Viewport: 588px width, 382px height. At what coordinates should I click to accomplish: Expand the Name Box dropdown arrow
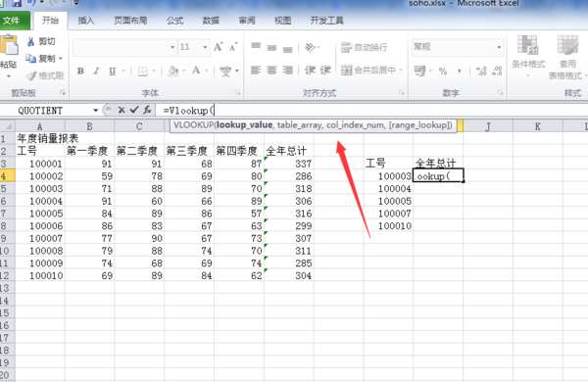(96, 111)
